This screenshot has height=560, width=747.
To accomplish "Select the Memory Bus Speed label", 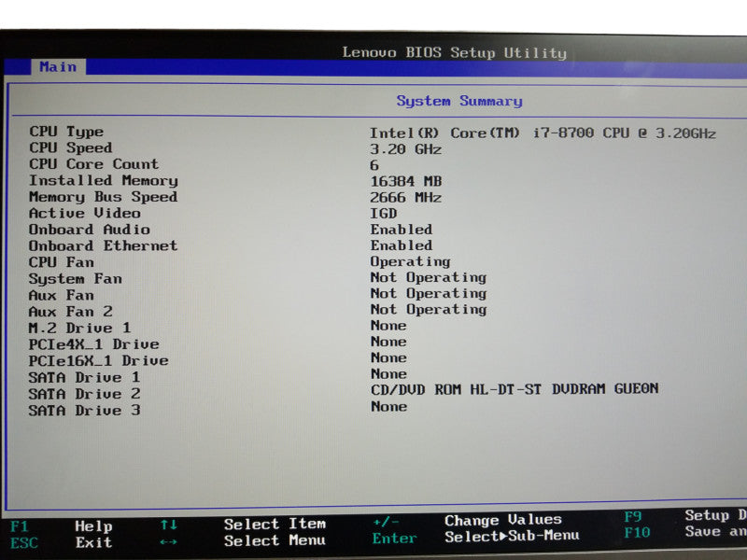I will [x=103, y=197].
